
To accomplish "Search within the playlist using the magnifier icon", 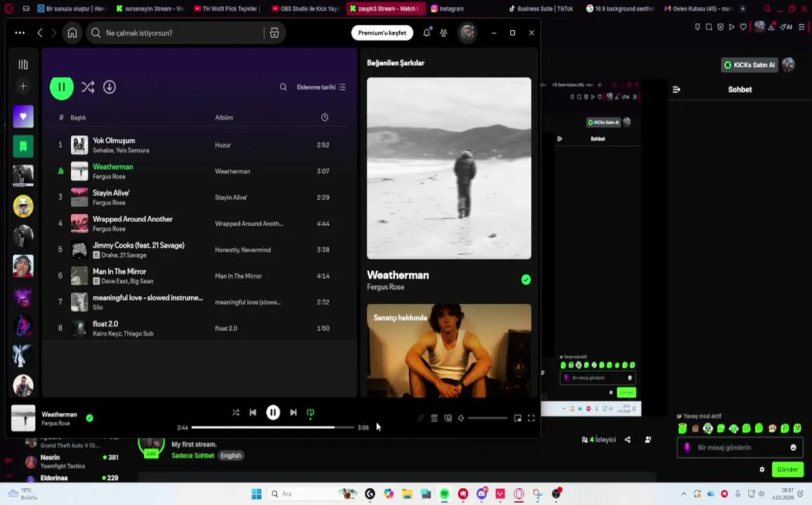I will pyautogui.click(x=283, y=87).
